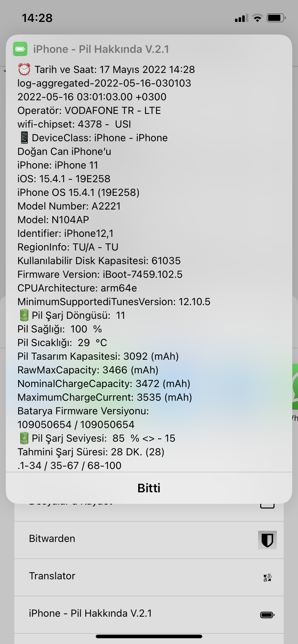
Task: Tap Firmware Version: iBoot-7459.102.5 line
Action: 100,274
